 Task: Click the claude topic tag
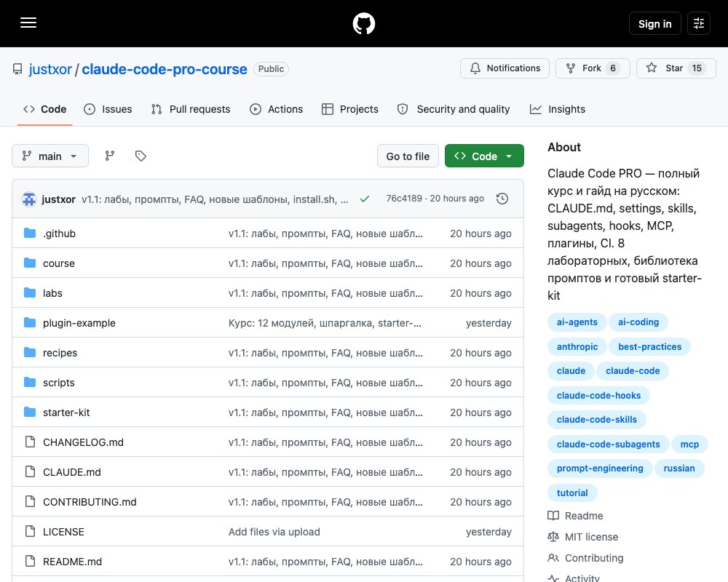pos(571,371)
